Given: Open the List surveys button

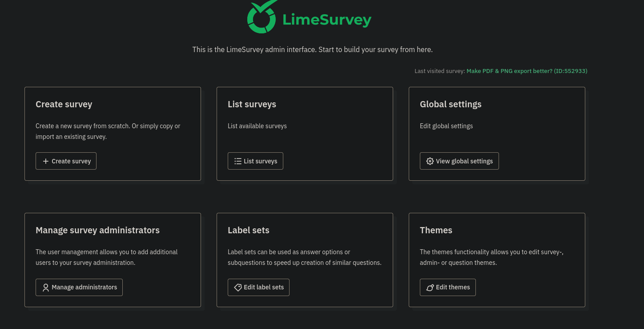Looking at the screenshot, I should [255, 161].
